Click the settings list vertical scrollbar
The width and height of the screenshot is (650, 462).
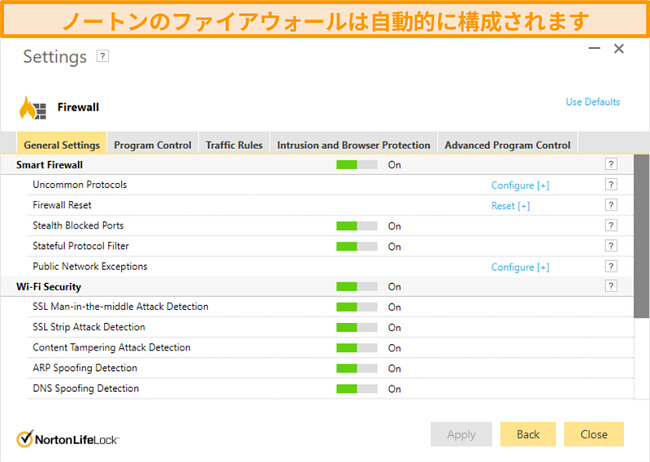point(641,236)
